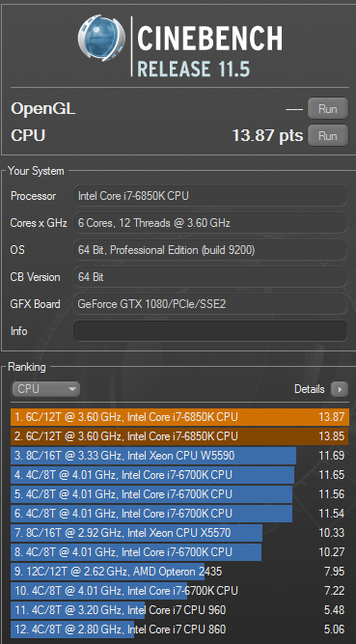Select ranking row 12 Intel Core i7 CPU 860

click(179, 630)
